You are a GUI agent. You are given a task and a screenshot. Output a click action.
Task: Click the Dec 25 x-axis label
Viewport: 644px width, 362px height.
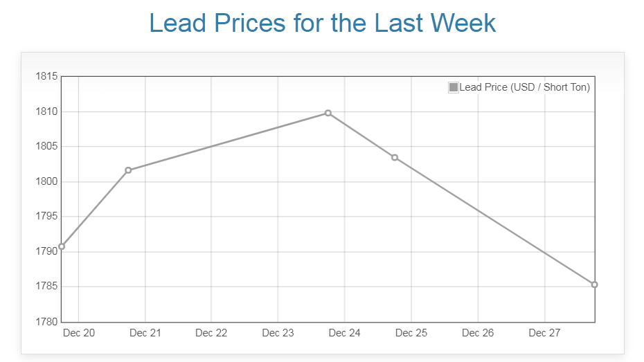click(x=411, y=333)
